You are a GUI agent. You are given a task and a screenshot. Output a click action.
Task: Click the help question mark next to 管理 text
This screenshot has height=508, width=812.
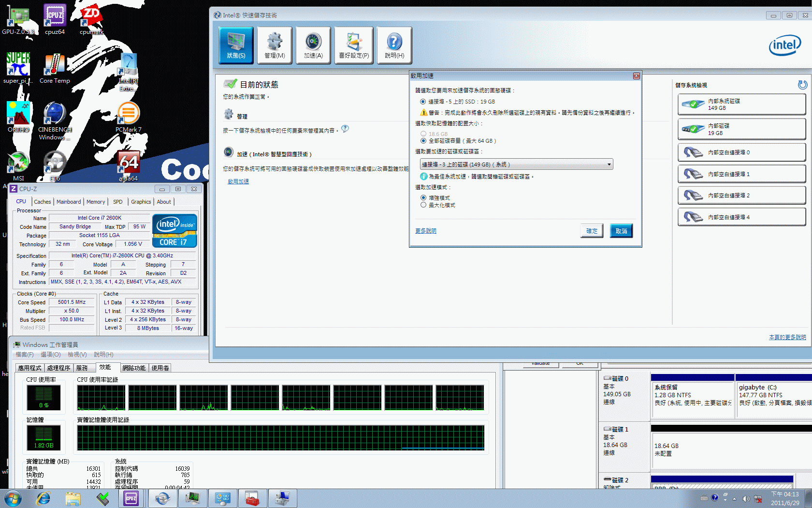(345, 129)
